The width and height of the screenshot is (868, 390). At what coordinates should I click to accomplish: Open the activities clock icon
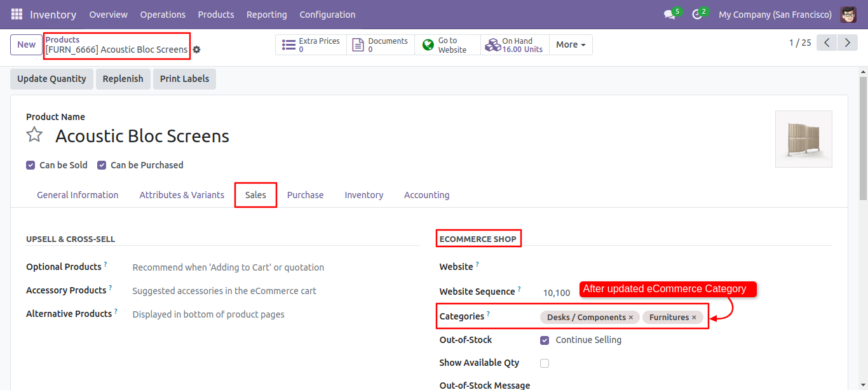[696, 14]
